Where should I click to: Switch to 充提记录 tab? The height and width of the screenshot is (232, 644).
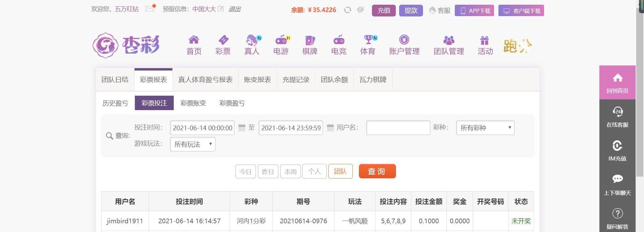(x=296, y=80)
